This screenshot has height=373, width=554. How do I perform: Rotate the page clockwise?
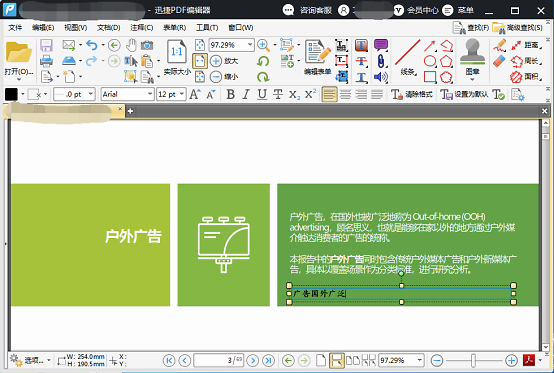point(263,76)
